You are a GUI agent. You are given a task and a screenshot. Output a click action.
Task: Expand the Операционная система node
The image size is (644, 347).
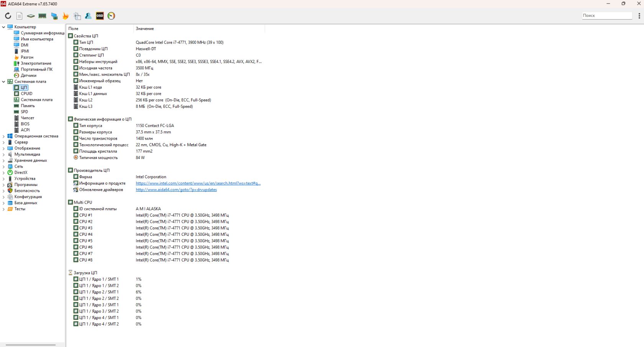[3, 136]
